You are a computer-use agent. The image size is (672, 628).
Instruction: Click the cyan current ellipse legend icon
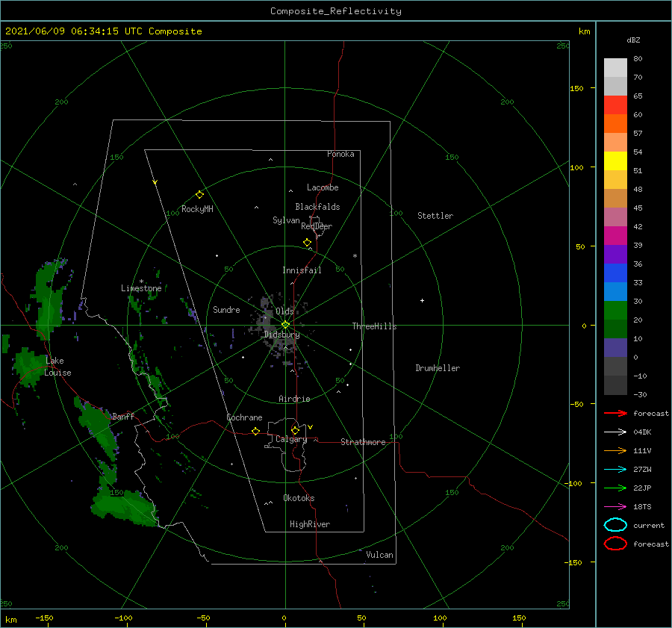[x=615, y=525]
